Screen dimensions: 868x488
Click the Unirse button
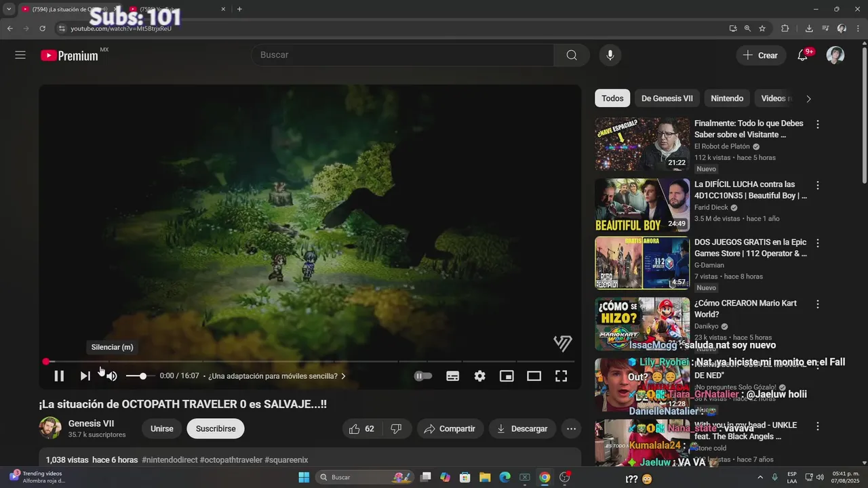point(162,429)
